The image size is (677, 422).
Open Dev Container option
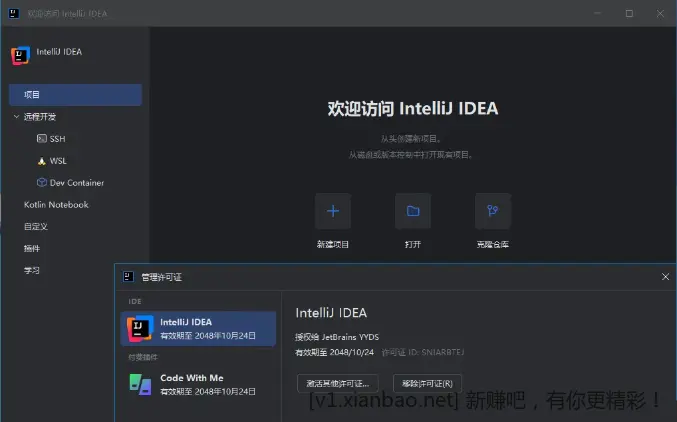(x=77, y=183)
